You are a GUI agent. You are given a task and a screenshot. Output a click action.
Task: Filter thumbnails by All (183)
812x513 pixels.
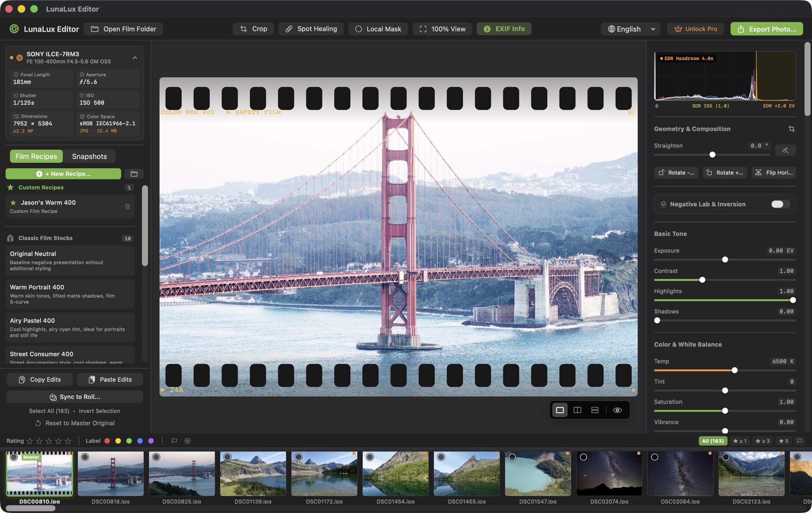point(713,441)
